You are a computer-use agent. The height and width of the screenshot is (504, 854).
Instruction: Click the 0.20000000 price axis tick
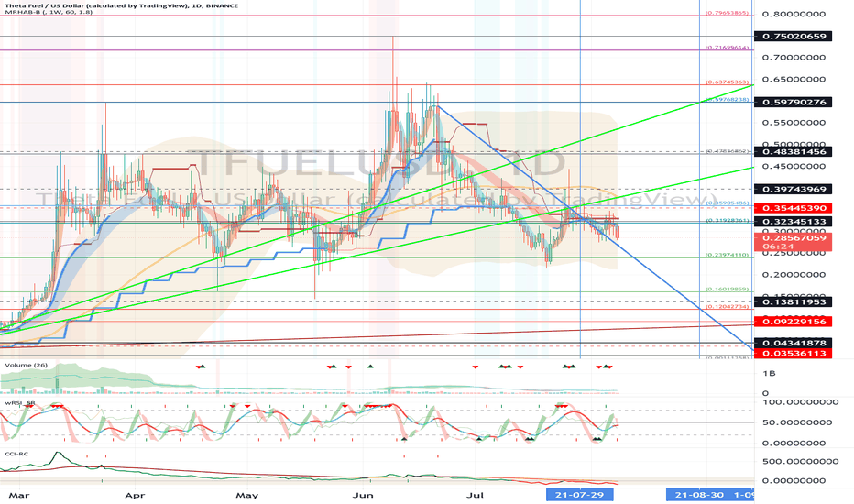click(x=794, y=275)
